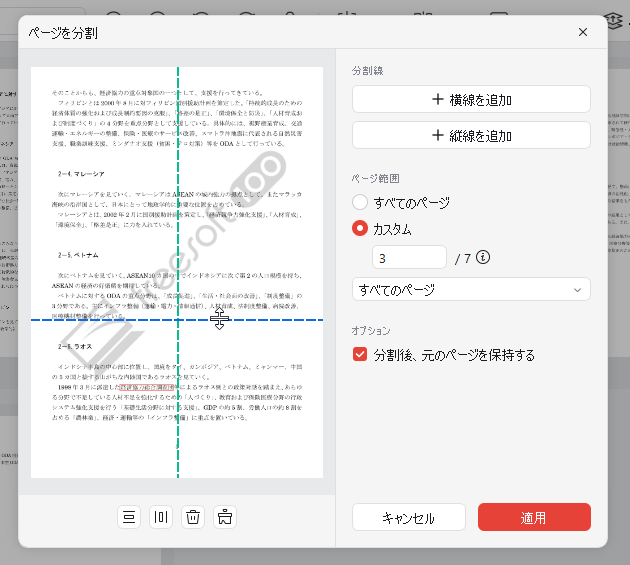630x565 pixels.
Task: Click the horizontal split-line icon below preview
Action: 129,517
